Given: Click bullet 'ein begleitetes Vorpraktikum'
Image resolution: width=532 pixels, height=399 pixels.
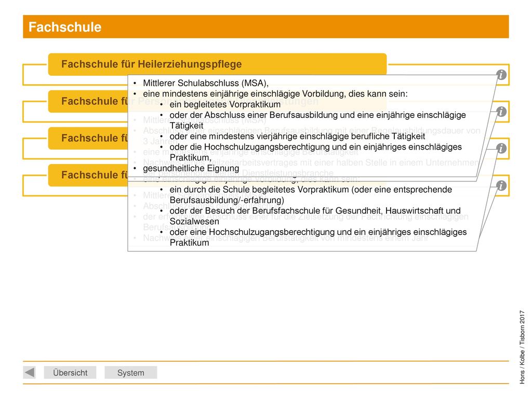Looking at the screenshot, I should pyautogui.click(x=225, y=104).
